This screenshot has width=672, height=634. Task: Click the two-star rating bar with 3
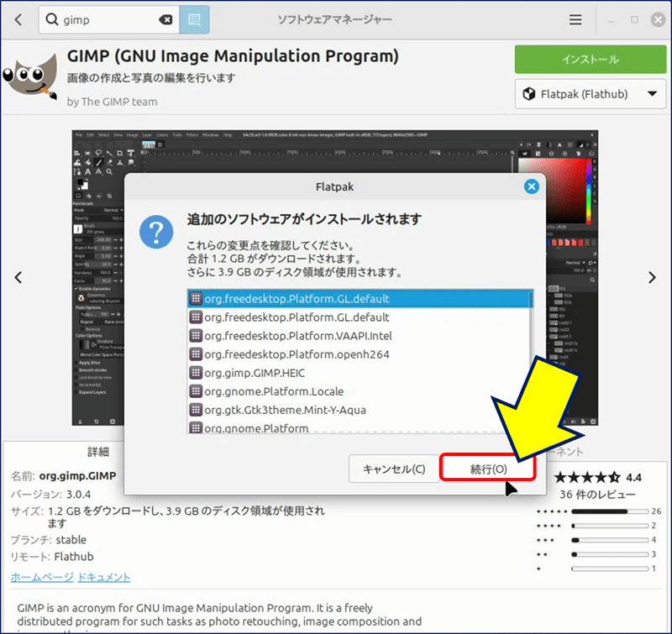click(610, 554)
